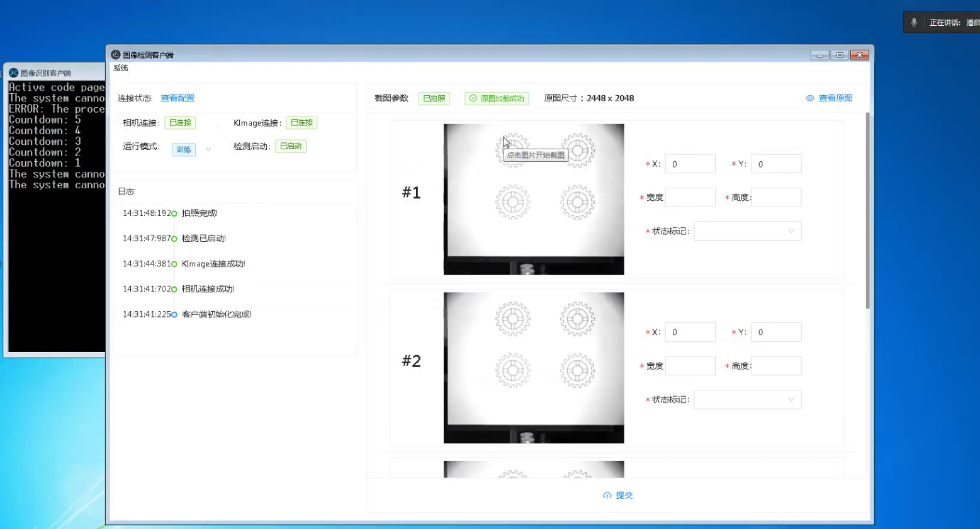Expand the 运行模式 dropdown arrow
The height and width of the screenshot is (529, 980).
208,149
